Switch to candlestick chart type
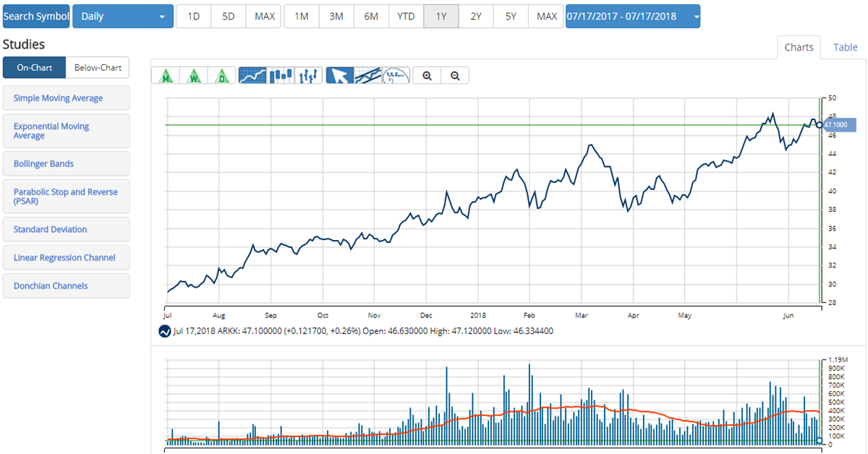Image resolution: width=868 pixels, height=454 pixels. pyautogui.click(x=280, y=75)
